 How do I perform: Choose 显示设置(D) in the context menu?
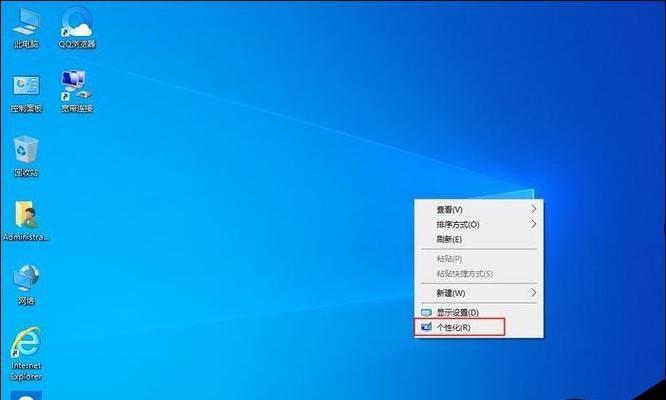click(x=479, y=313)
